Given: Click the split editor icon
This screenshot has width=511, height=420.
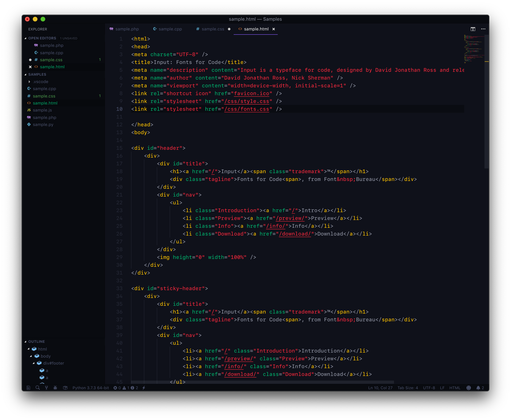Looking at the screenshot, I should pyautogui.click(x=473, y=29).
